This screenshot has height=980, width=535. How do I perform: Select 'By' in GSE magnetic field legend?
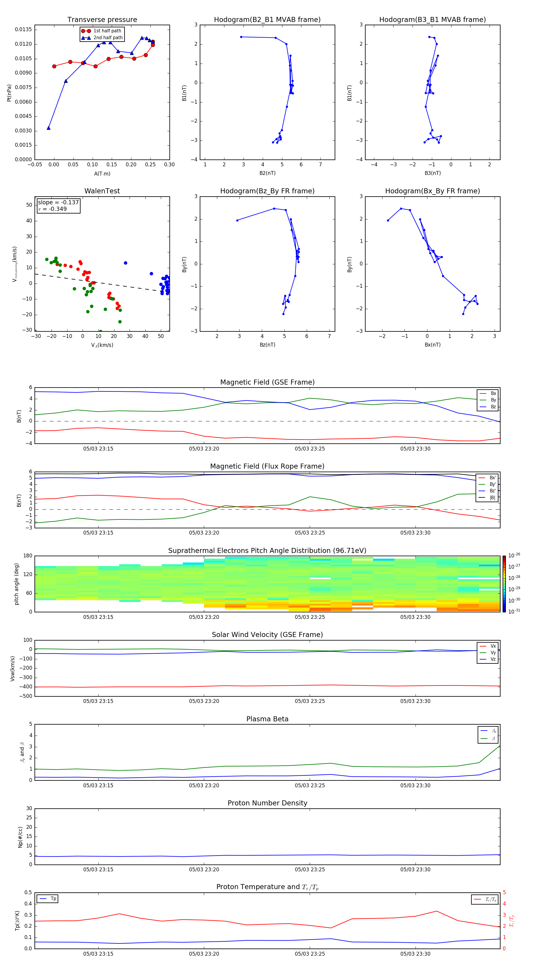tap(488, 400)
